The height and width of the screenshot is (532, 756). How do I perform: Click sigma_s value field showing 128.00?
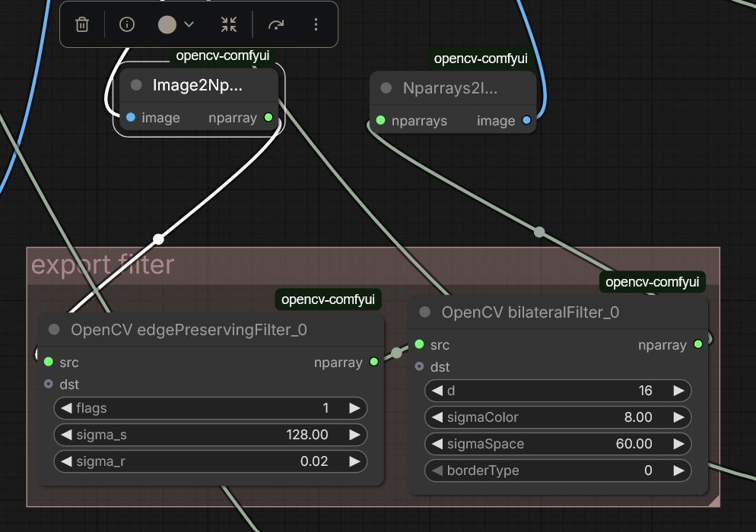(210, 435)
